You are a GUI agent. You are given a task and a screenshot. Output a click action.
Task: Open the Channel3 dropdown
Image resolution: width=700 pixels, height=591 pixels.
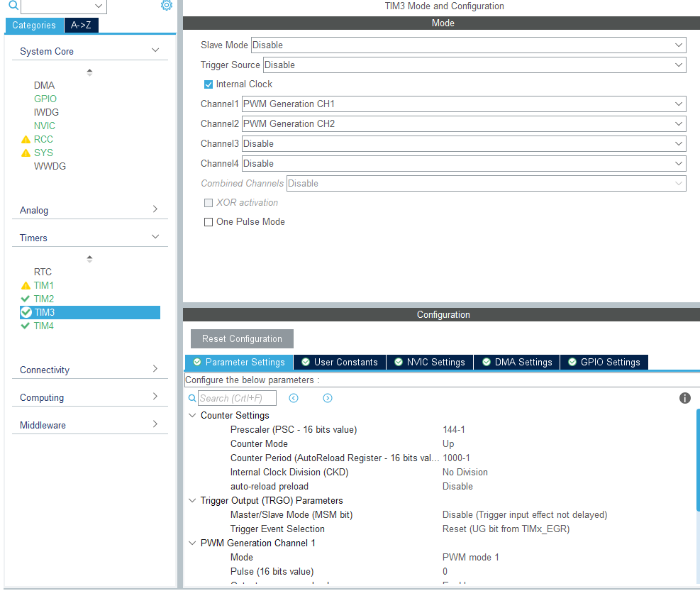(x=464, y=144)
